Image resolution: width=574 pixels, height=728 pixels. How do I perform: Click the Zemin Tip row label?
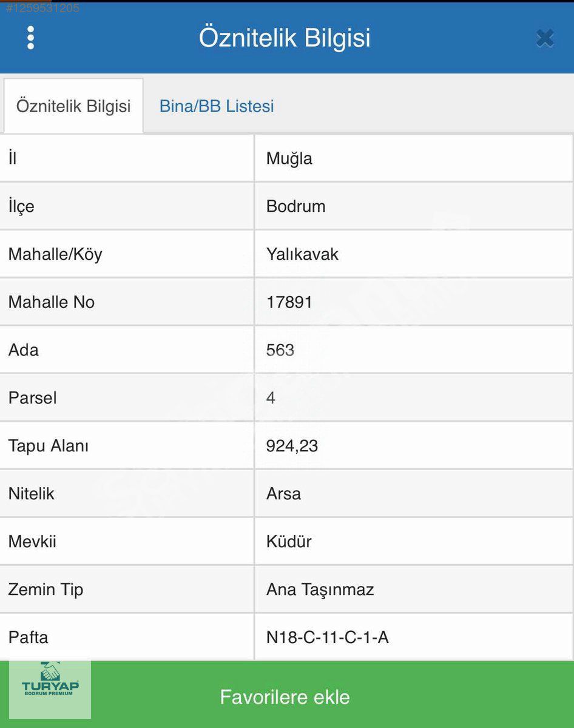pyautogui.click(x=46, y=590)
